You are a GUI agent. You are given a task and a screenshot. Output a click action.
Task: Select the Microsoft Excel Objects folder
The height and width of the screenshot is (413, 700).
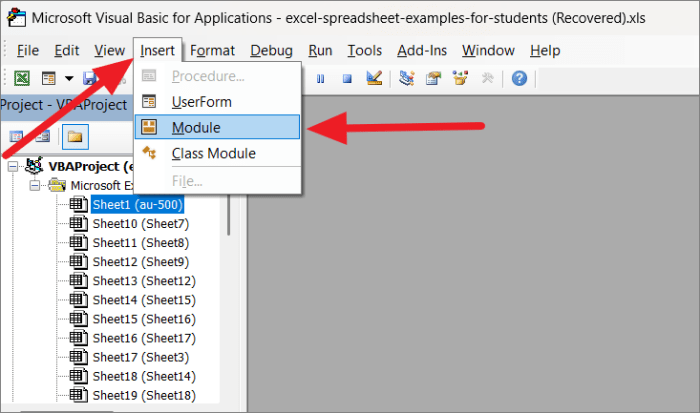click(x=102, y=185)
